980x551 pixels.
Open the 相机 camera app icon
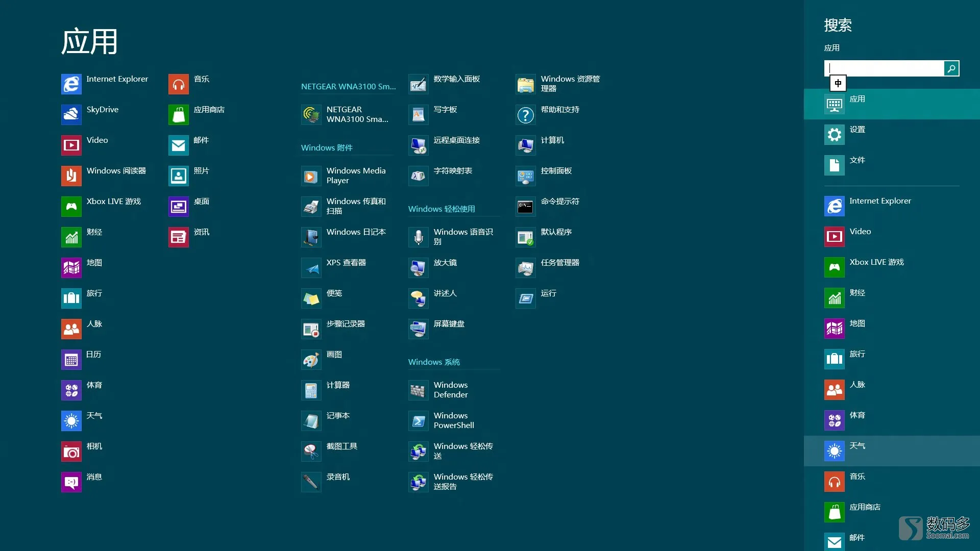[71, 452]
